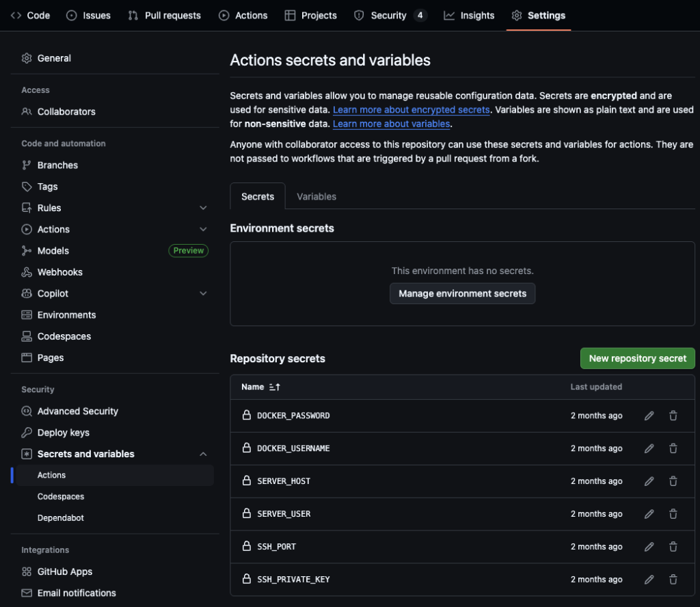Click the lock icon beside DOCKER_USERNAME
Image resolution: width=700 pixels, height=607 pixels.
coord(246,448)
